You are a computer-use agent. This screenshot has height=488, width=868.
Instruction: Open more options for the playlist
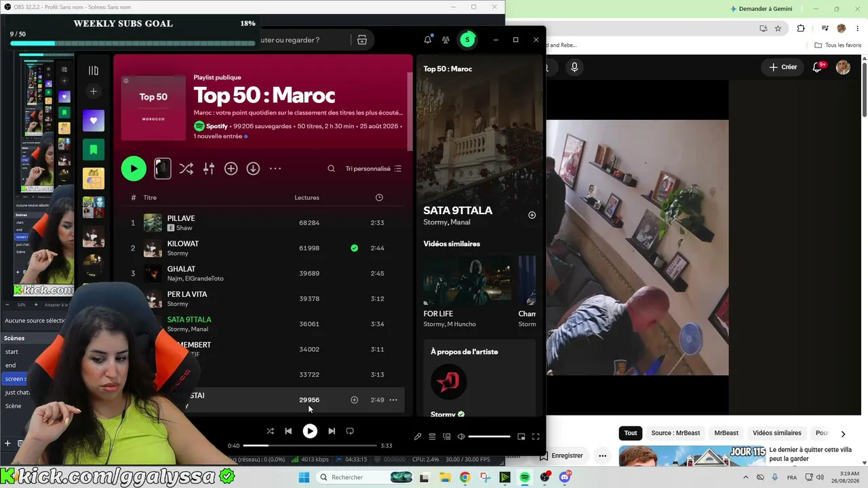coord(275,169)
